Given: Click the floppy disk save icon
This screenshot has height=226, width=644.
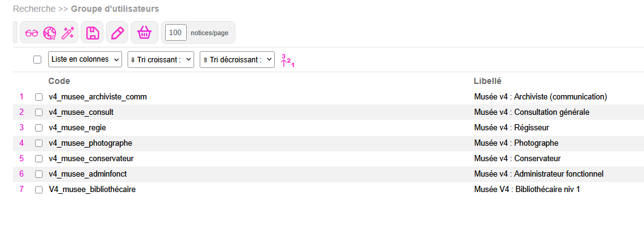Looking at the screenshot, I should pos(92,33).
